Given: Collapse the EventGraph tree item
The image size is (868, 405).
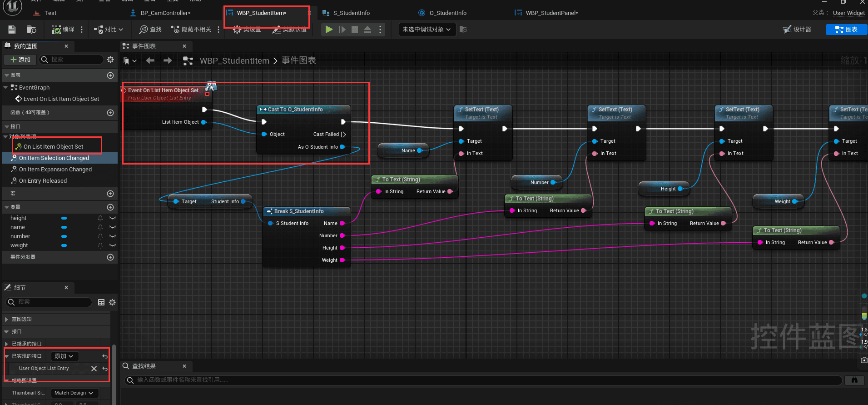Looking at the screenshot, I should coord(5,87).
